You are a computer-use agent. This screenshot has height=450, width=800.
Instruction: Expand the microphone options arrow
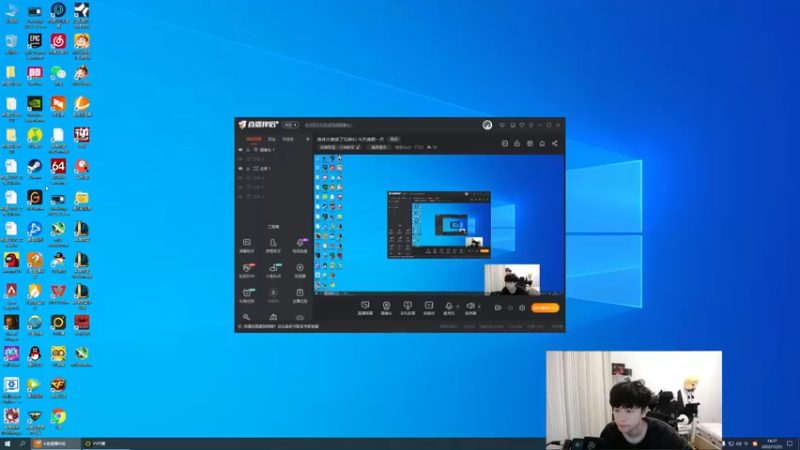(x=458, y=307)
